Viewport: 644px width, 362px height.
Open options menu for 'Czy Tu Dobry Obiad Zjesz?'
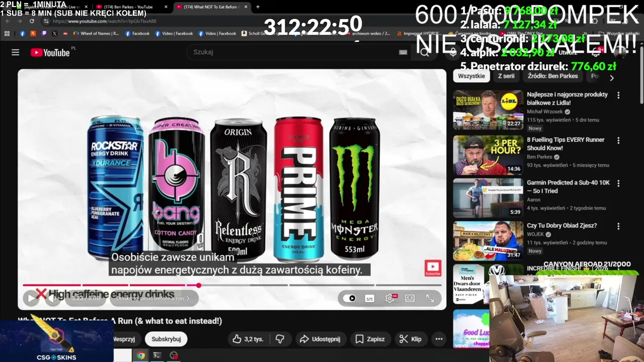(618, 226)
